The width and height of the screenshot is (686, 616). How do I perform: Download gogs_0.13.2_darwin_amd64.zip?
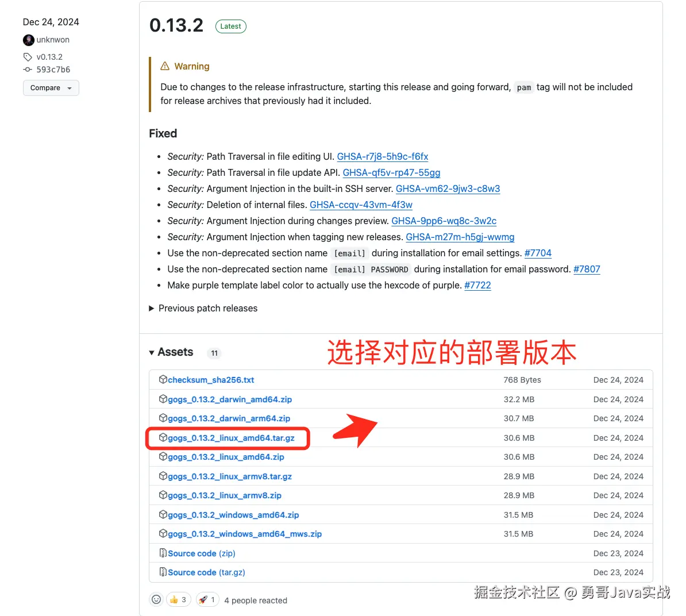(x=230, y=399)
